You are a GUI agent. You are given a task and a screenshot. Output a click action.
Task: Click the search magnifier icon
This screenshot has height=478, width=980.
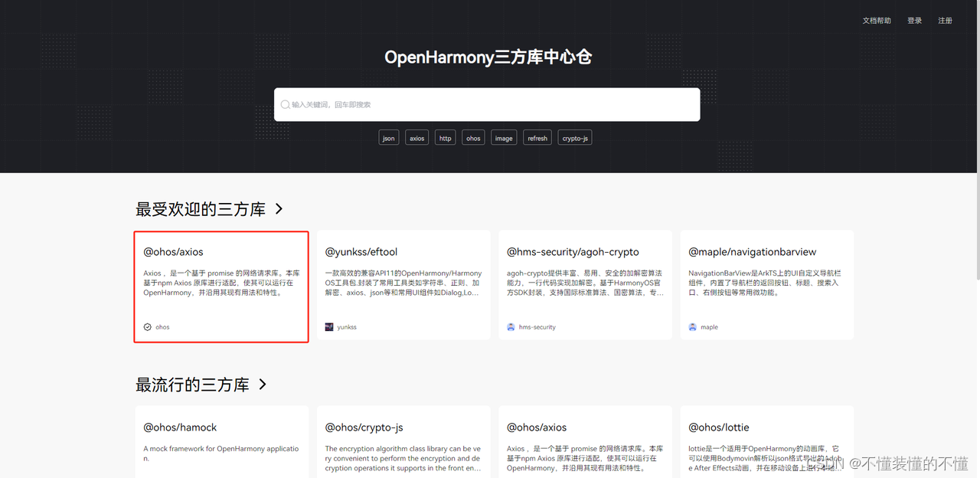point(285,104)
